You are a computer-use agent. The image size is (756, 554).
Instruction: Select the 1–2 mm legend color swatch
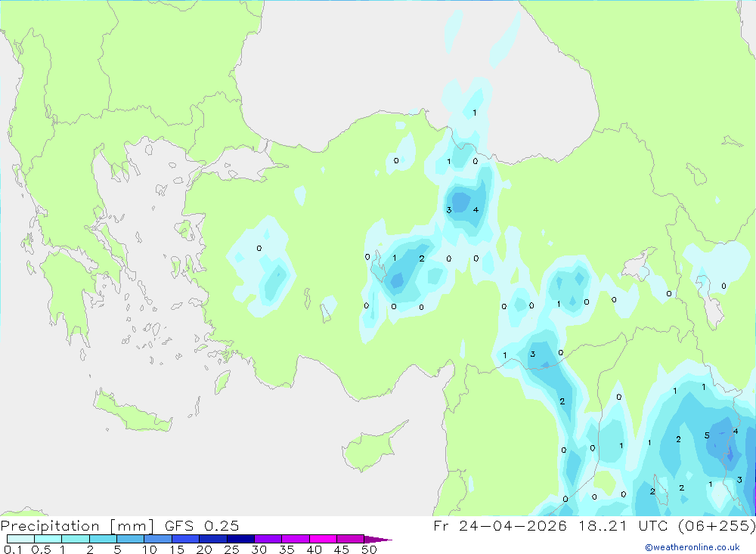point(76,539)
